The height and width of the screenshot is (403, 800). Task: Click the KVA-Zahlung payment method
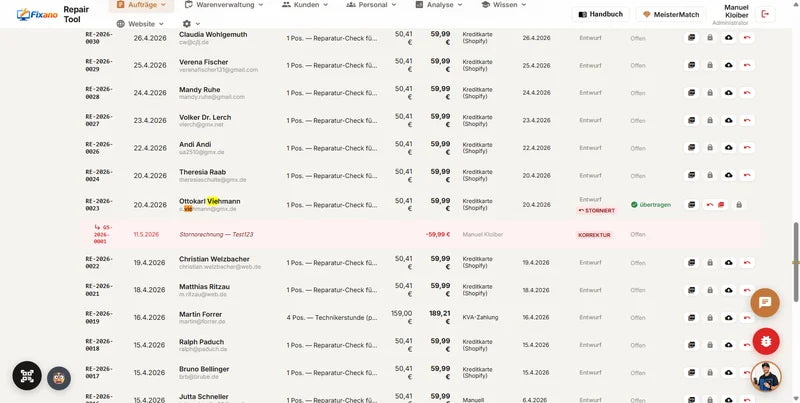click(x=480, y=317)
